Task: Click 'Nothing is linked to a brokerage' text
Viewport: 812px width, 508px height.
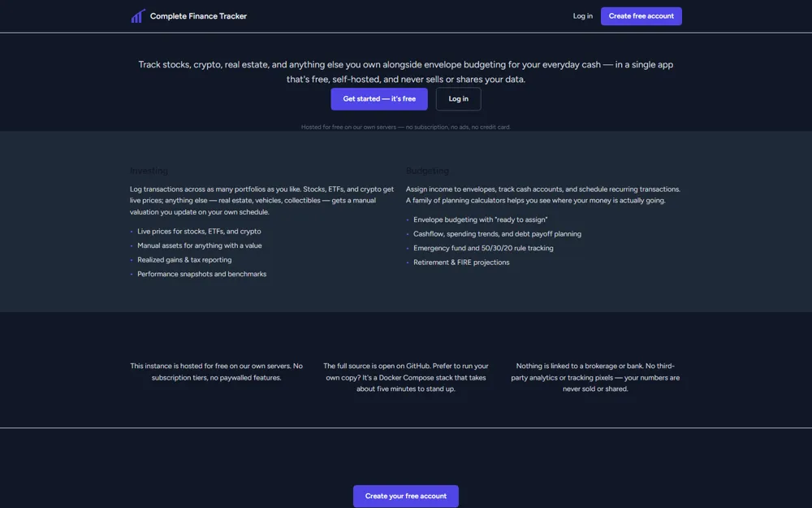Action: pos(595,377)
